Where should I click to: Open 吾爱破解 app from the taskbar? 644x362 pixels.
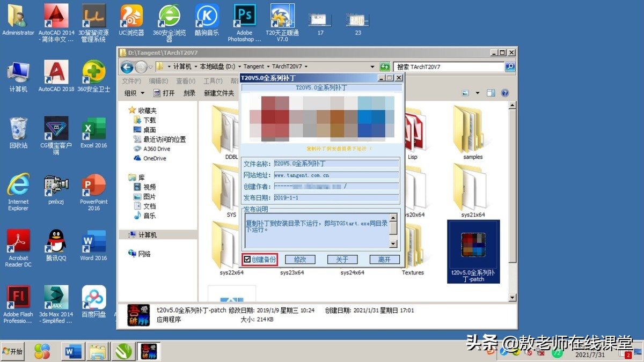click(149, 351)
